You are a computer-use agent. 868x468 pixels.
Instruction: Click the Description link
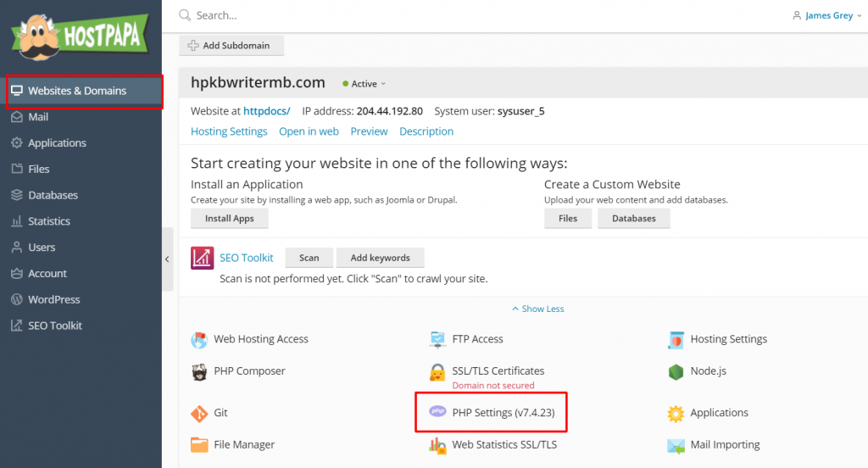point(426,131)
